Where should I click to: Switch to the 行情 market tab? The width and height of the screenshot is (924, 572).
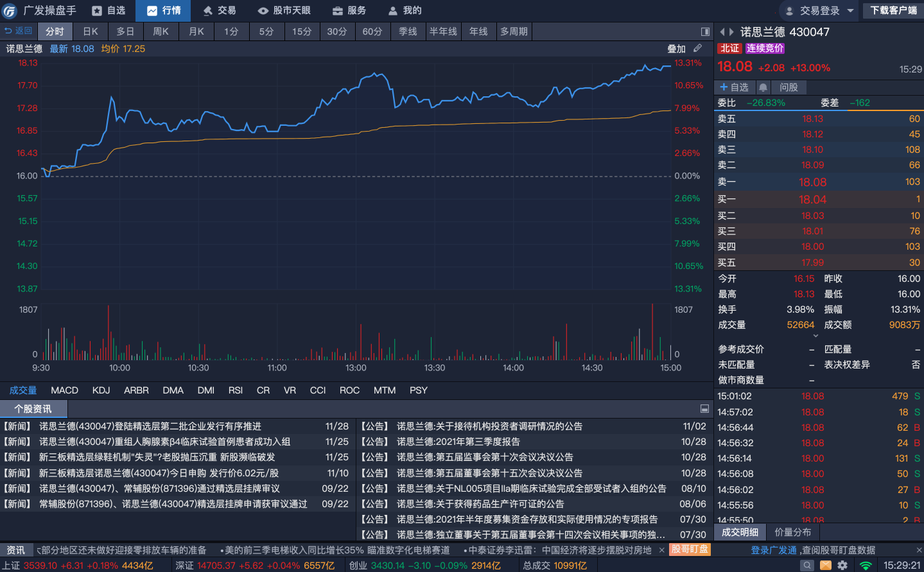[x=164, y=10]
